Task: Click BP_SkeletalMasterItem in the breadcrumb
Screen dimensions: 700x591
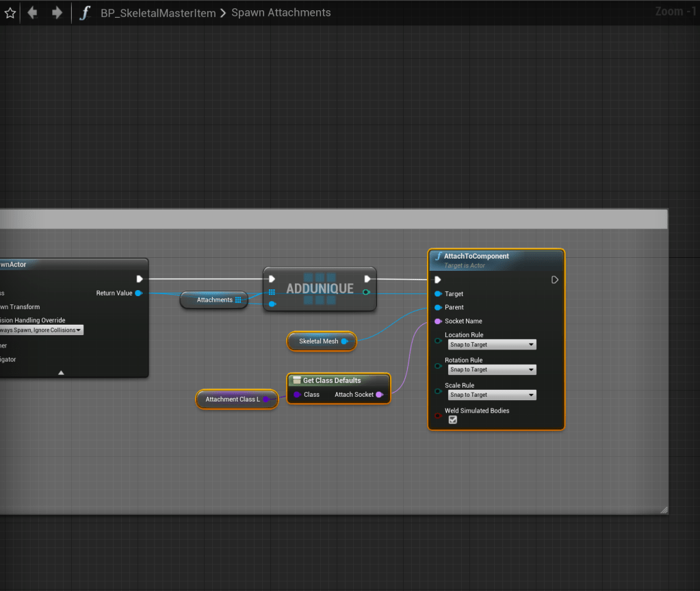Action: point(158,13)
